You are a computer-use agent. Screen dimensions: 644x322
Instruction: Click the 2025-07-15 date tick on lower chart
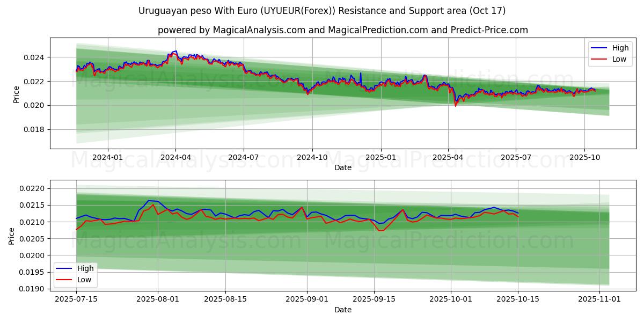(76, 299)
